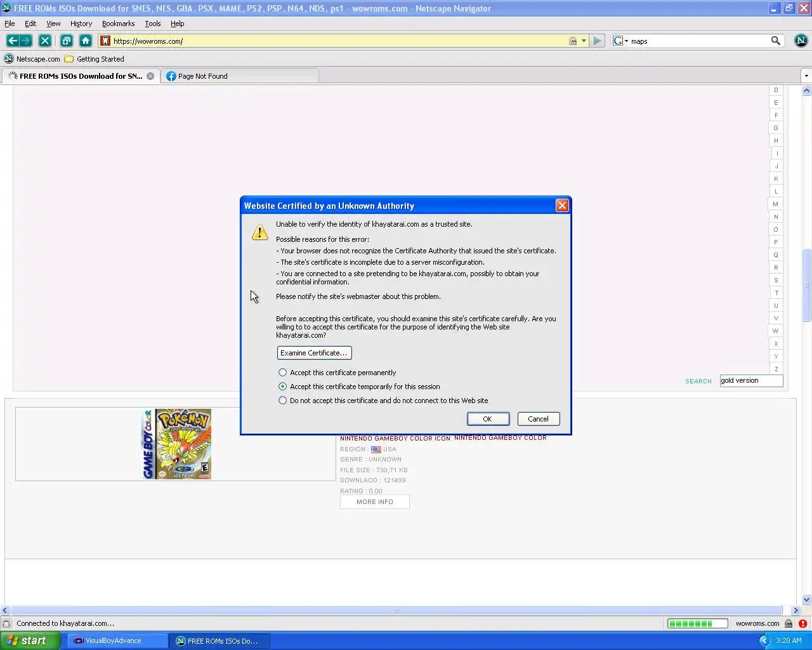The height and width of the screenshot is (650, 812).
Task: Open the Getting Started bookmark folder
Action: [x=94, y=59]
